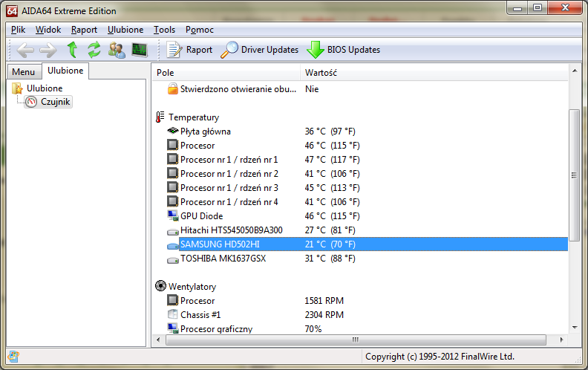Image resolution: width=588 pixels, height=370 pixels.
Task: Select the Stwierdzono otwieranie obu... row
Action: click(360, 89)
